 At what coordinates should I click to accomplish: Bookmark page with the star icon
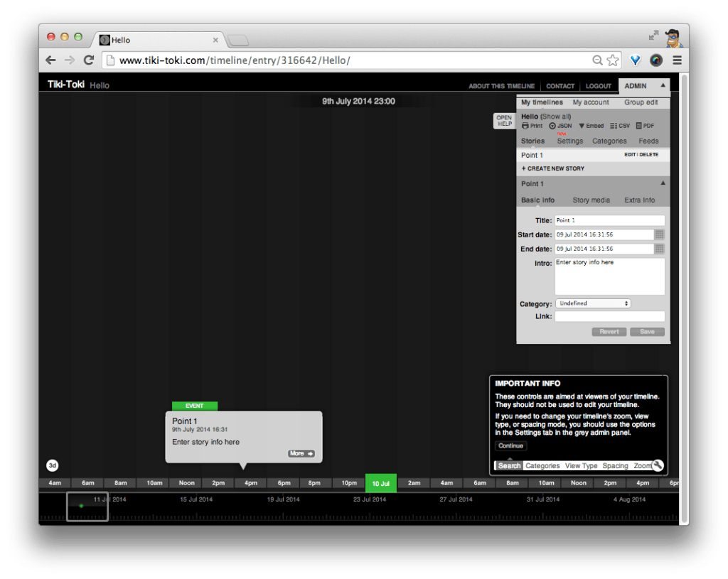click(x=613, y=60)
